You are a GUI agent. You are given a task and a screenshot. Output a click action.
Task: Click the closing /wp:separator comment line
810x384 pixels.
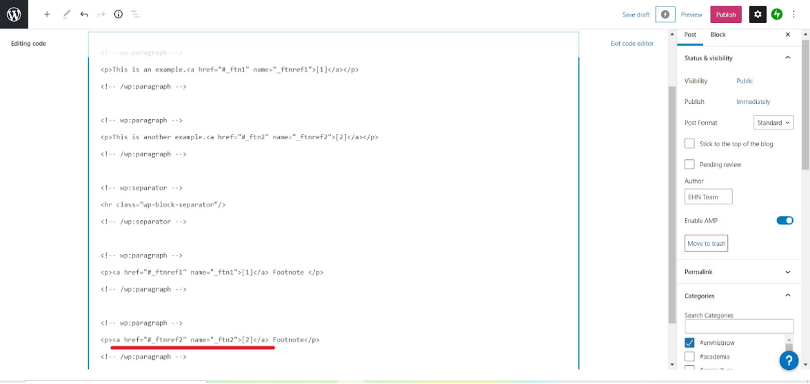click(x=143, y=222)
